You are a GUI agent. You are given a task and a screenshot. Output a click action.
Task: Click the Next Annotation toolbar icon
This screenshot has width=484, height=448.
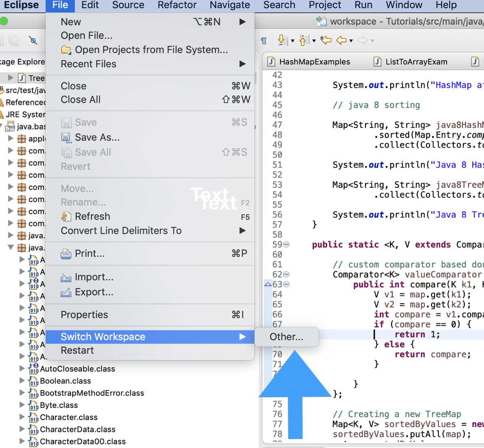283,40
